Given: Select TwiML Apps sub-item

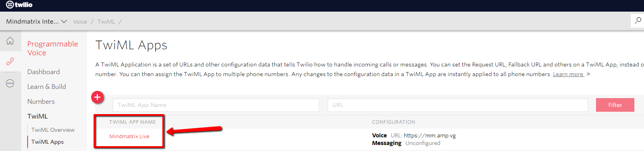Looking at the screenshot, I should pos(48,142).
